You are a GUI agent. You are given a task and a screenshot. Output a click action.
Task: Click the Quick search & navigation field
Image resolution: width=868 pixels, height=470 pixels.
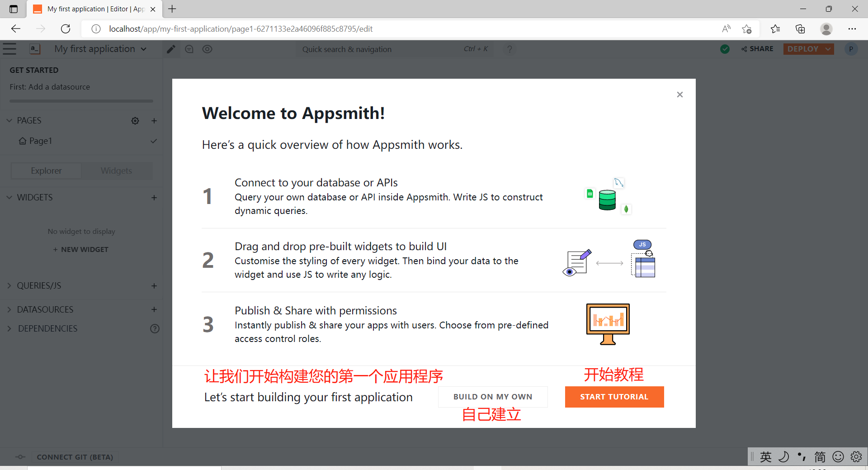(380, 49)
